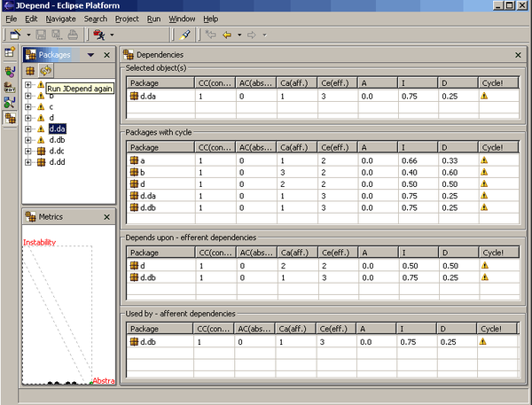The width and height of the screenshot is (532, 405).
Task: Open the Project menu
Action: (x=127, y=19)
